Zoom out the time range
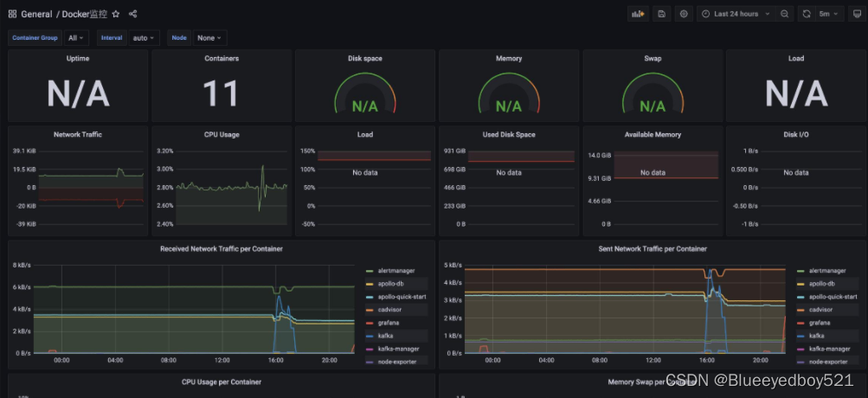 click(x=784, y=14)
